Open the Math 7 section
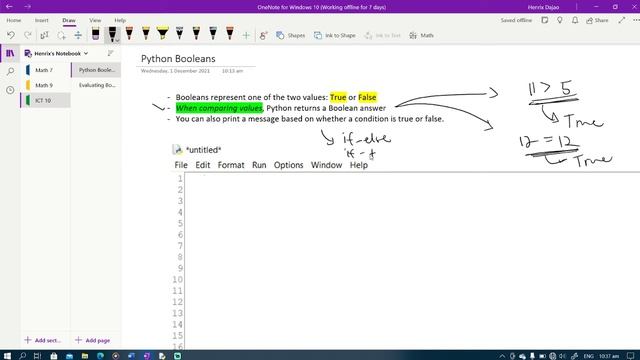Screen dimensions: 640x360 point(45,70)
